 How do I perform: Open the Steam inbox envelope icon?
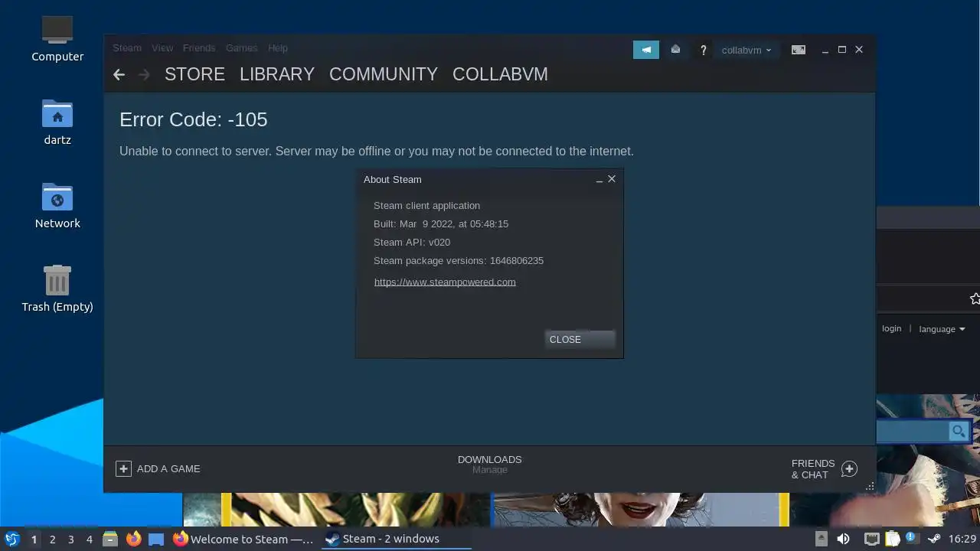click(x=675, y=50)
